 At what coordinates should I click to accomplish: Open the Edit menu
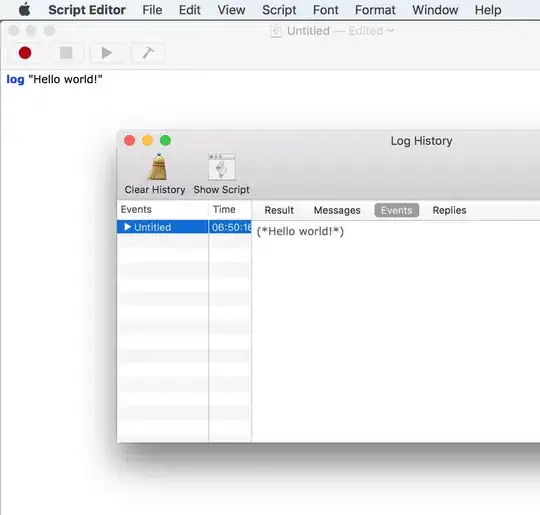(189, 10)
